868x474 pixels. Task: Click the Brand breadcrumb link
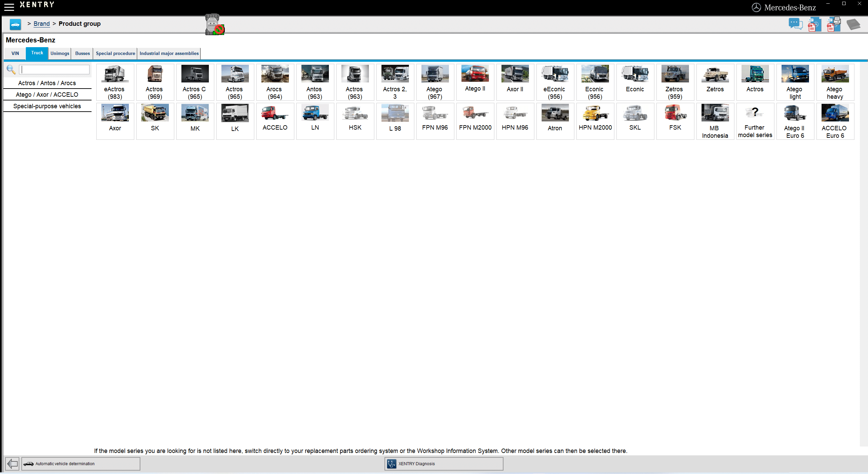pos(42,24)
